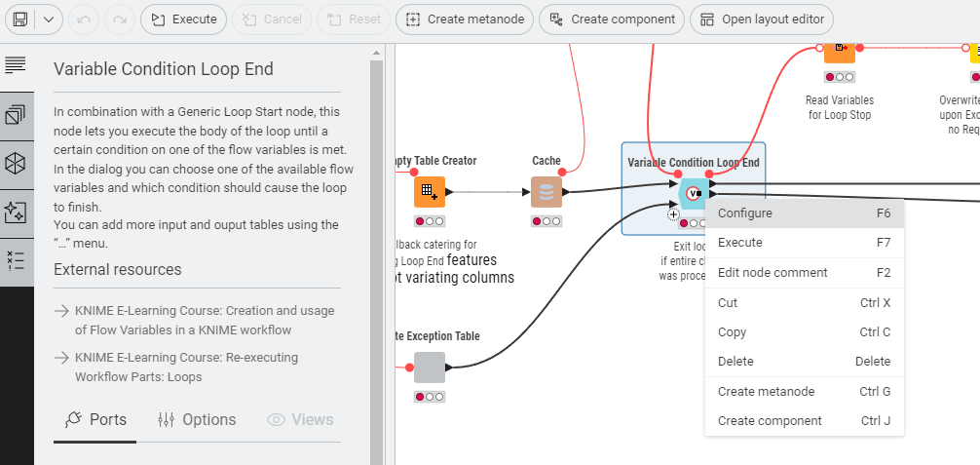Image resolution: width=980 pixels, height=465 pixels.
Task: Click the Save workflow disk icon
Action: (20, 19)
